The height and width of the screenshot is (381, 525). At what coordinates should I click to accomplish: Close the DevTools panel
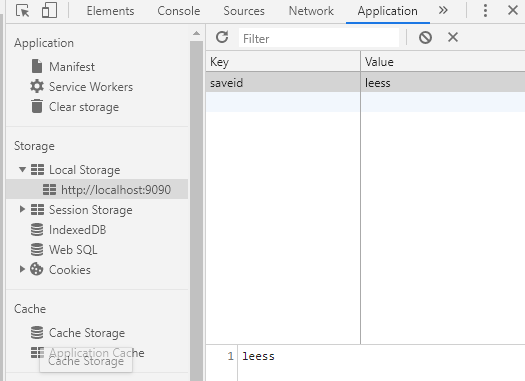[513, 10]
